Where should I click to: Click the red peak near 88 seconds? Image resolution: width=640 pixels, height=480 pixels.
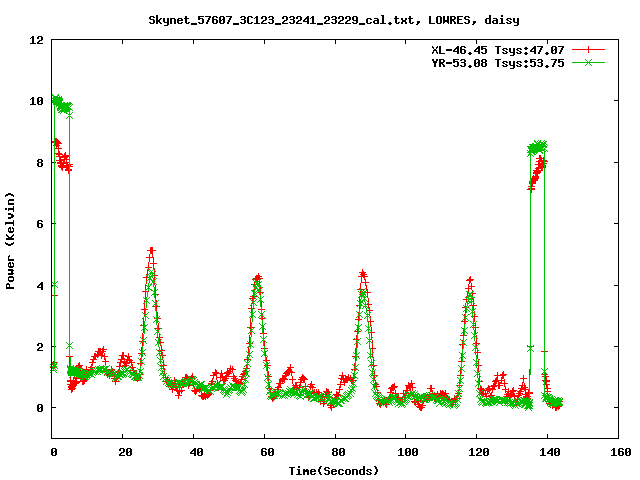pyautogui.click(x=362, y=274)
